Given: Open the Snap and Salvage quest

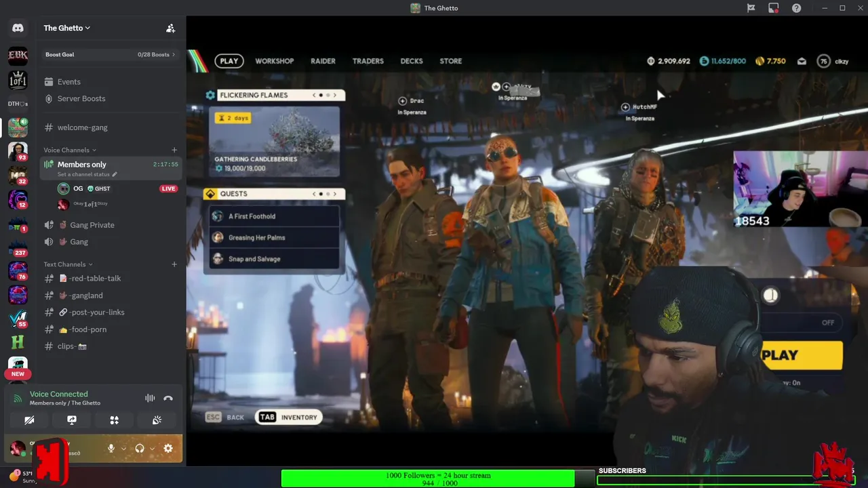Looking at the screenshot, I should 274,259.
